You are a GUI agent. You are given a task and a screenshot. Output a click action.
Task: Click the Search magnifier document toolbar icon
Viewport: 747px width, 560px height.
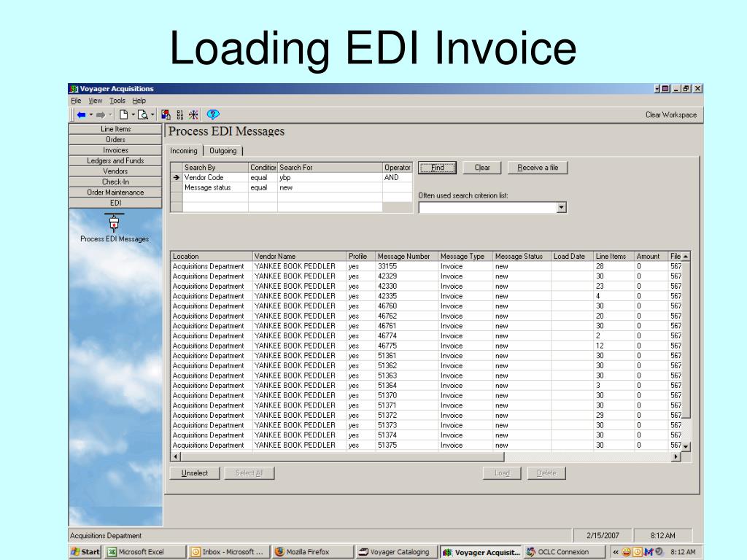[142, 114]
